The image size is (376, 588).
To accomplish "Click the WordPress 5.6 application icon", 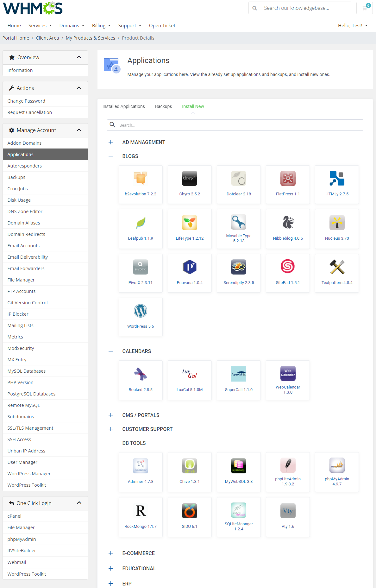I will tap(141, 311).
